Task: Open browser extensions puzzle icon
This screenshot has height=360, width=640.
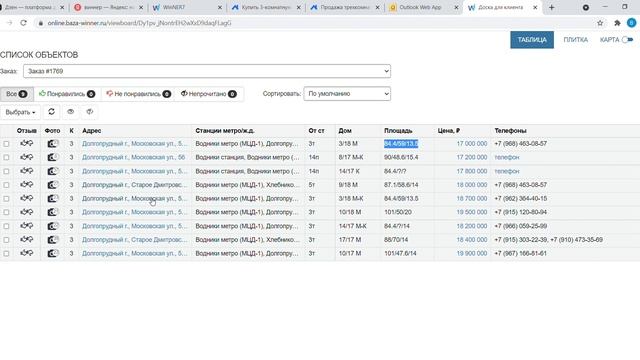Action: click(x=617, y=23)
